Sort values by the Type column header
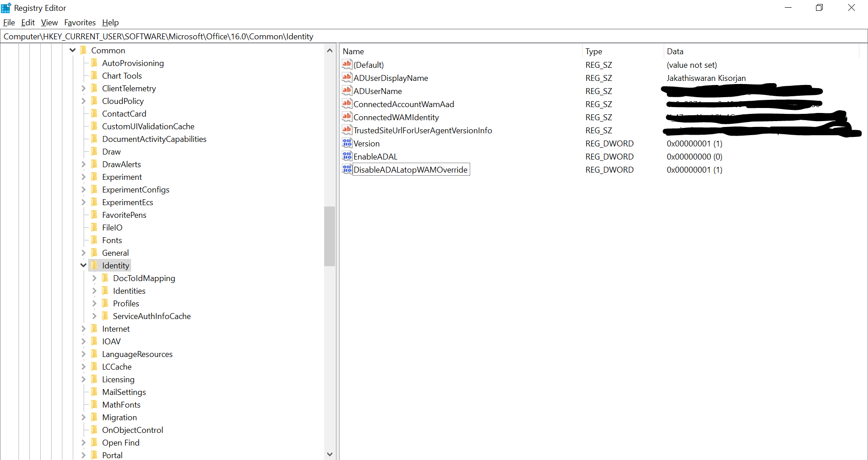The height and width of the screenshot is (460, 868). [x=623, y=51]
